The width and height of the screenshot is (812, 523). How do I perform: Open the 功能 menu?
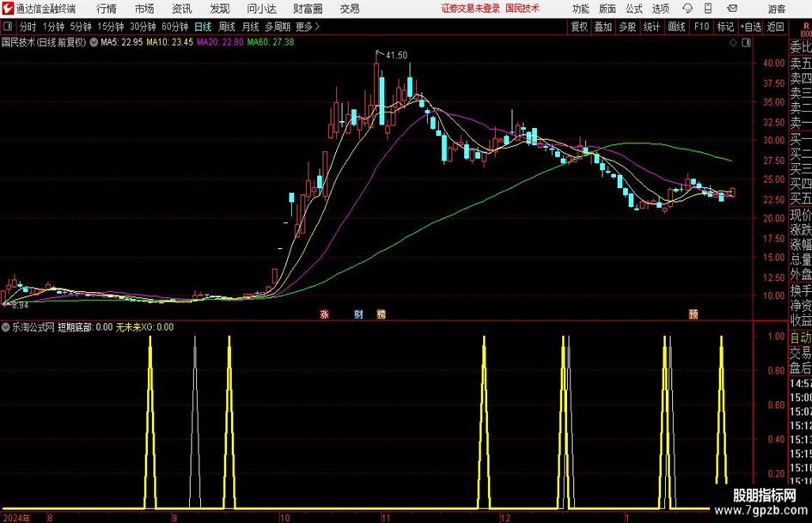(581, 9)
